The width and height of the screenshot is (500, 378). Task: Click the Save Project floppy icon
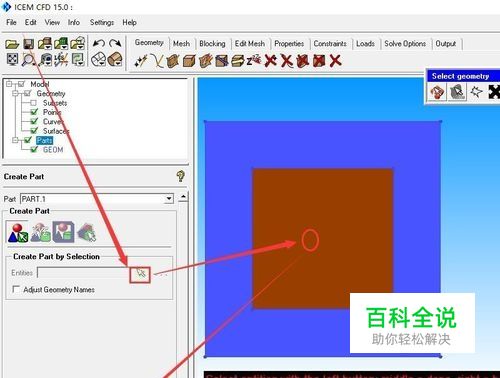29,44
